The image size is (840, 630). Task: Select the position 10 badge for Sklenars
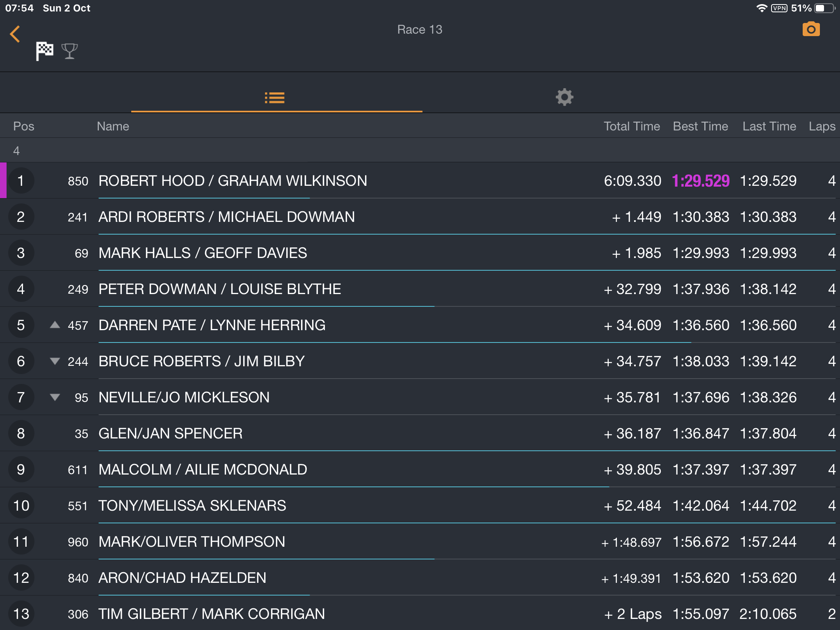point(21,505)
